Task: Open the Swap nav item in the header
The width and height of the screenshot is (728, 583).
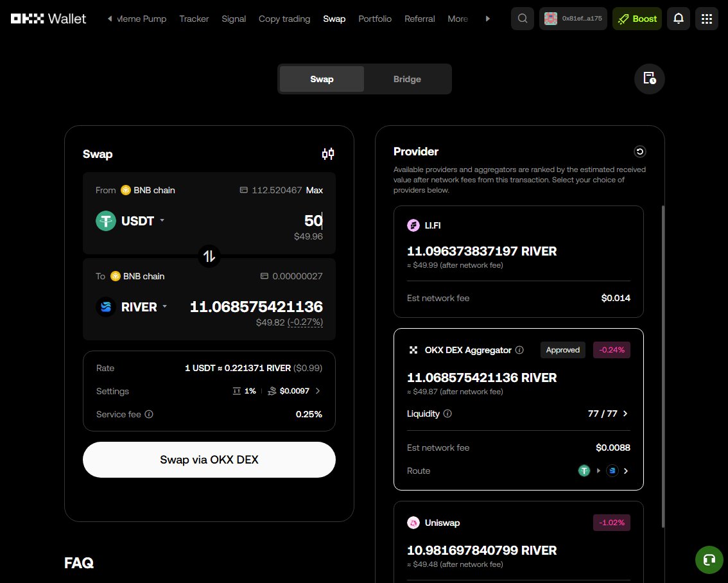Action: tap(334, 19)
